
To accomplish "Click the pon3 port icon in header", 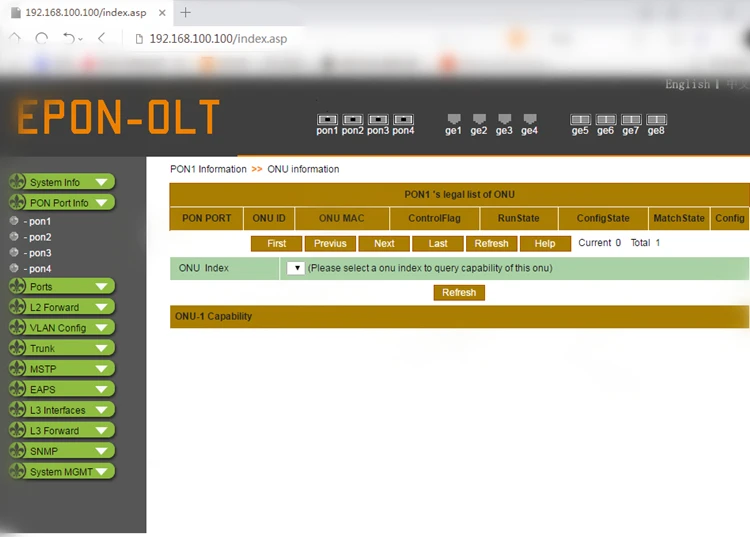I will (378, 119).
